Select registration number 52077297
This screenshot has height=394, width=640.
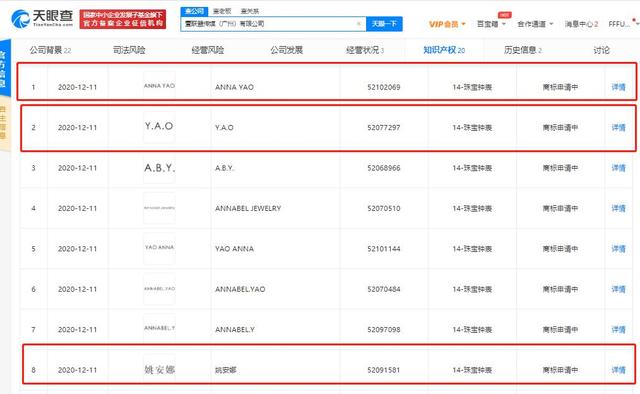pyautogui.click(x=384, y=127)
